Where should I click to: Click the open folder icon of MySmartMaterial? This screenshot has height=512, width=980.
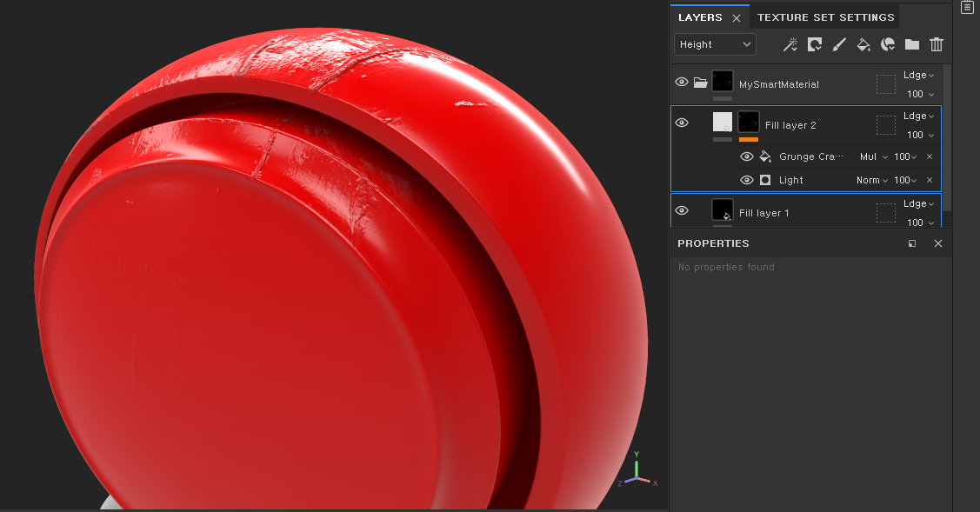tap(700, 83)
